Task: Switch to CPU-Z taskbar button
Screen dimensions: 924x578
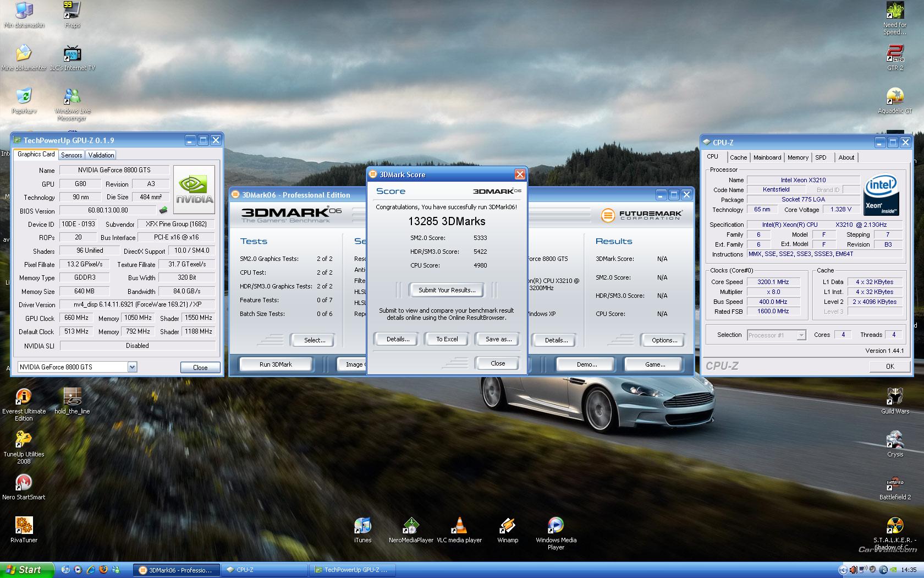Action: pos(265,570)
